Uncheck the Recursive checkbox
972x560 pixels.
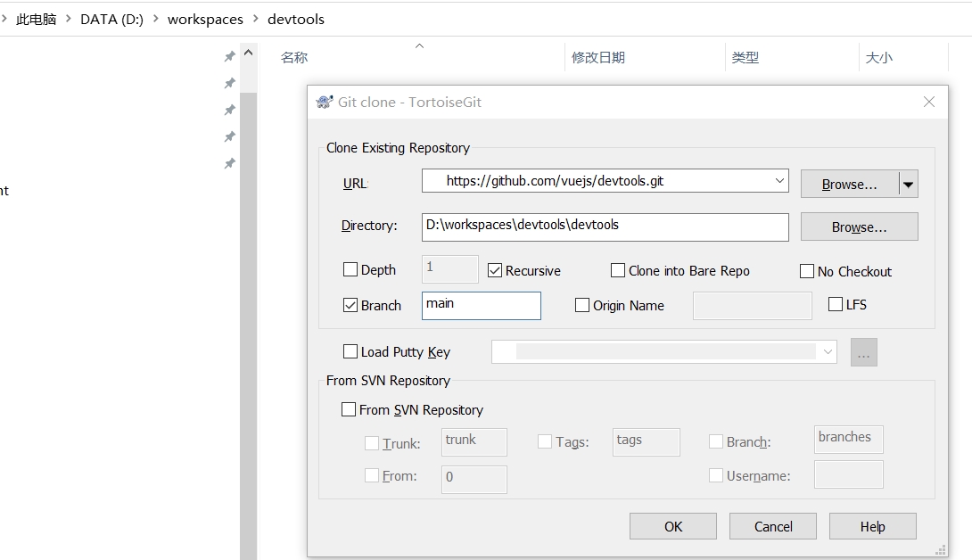click(x=495, y=270)
